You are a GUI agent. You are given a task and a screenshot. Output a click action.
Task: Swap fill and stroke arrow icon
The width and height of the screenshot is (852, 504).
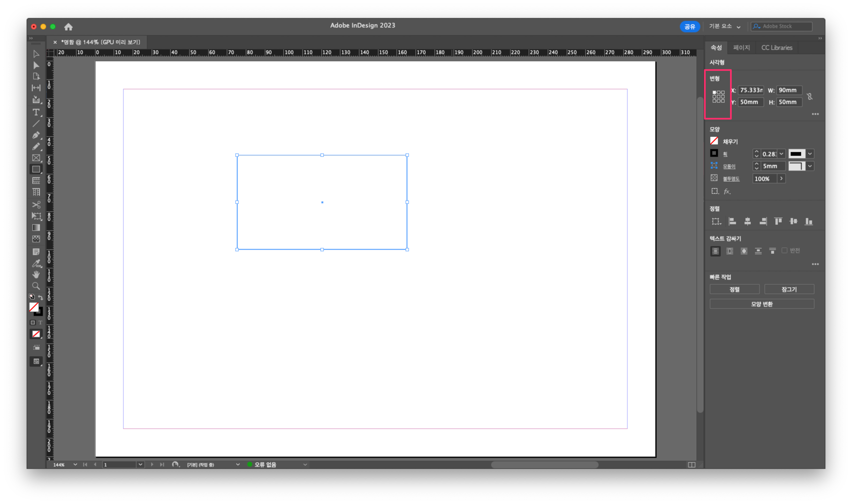coord(40,297)
